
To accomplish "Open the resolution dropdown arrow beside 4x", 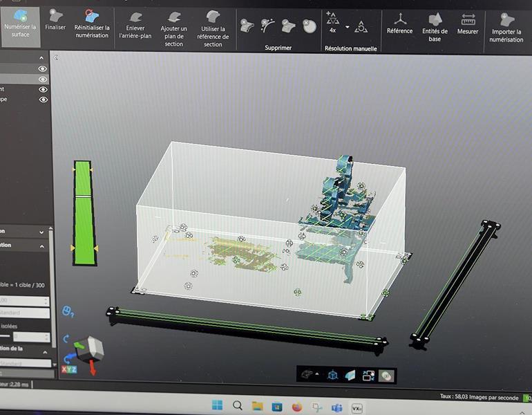I will click(348, 27).
